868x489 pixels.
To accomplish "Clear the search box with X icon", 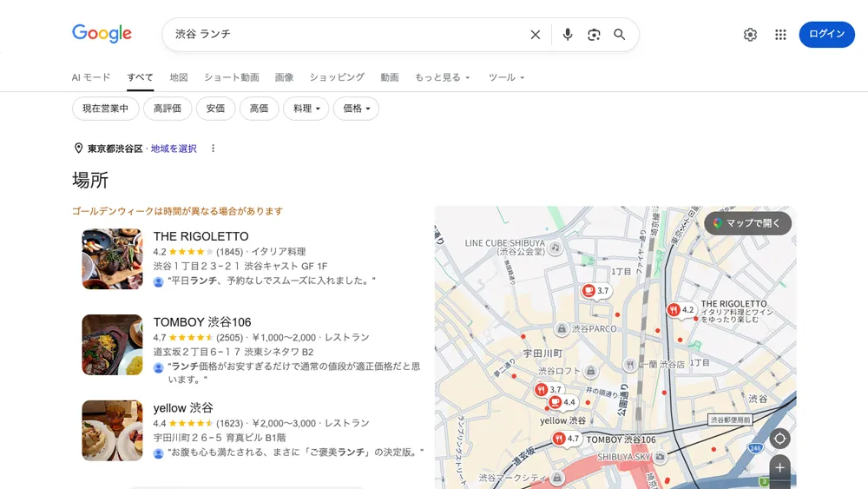I will tap(536, 35).
